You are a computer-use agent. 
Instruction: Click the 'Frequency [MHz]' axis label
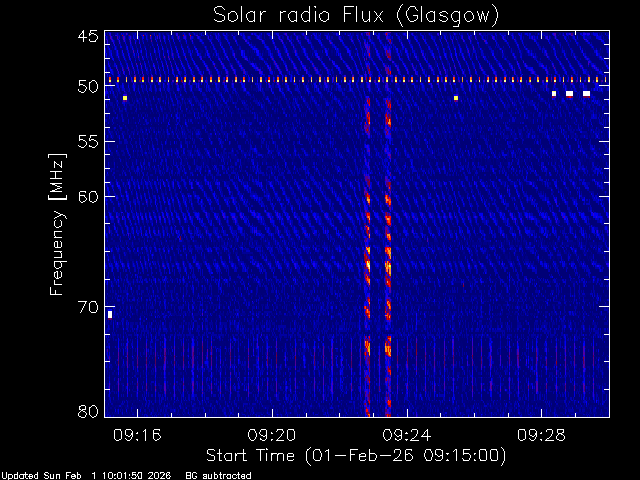pos(57,224)
